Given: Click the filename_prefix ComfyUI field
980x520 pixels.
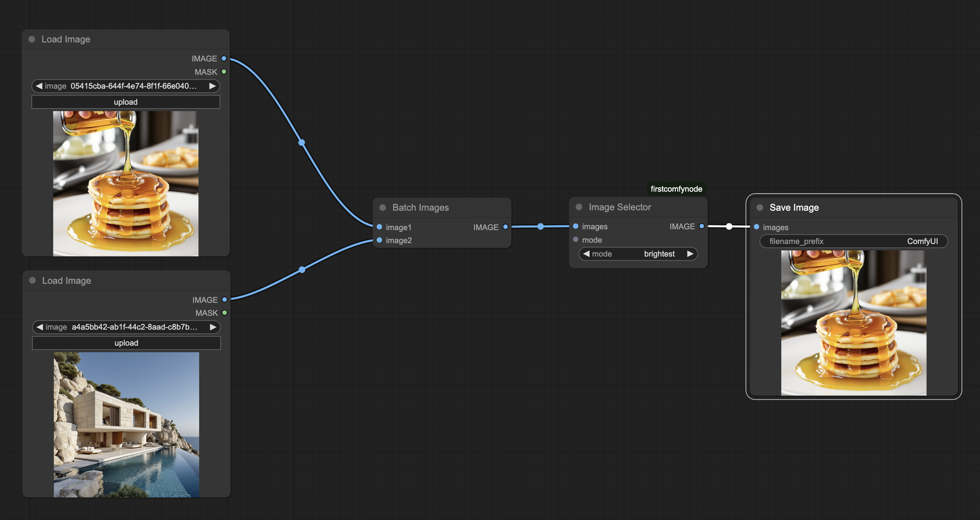Looking at the screenshot, I should [x=854, y=241].
